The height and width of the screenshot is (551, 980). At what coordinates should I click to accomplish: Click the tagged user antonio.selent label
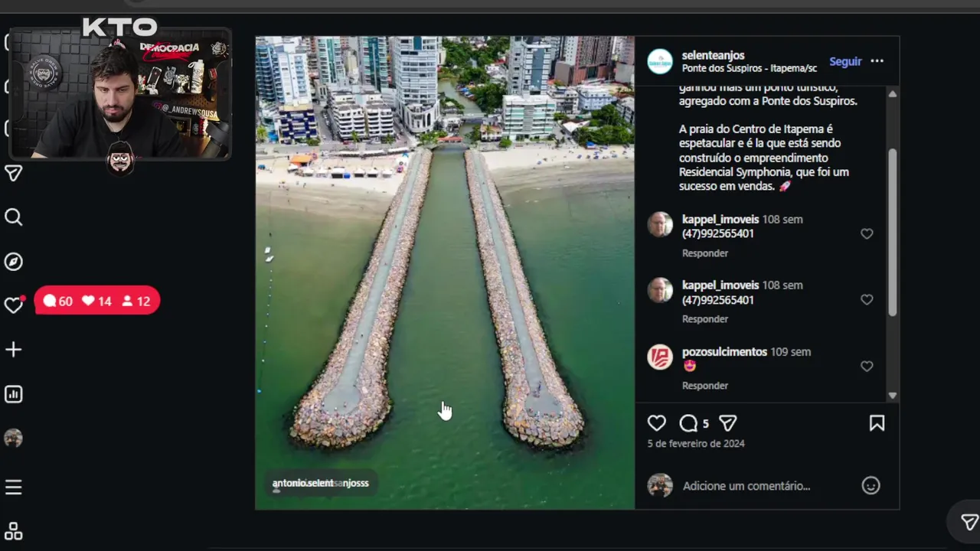[x=321, y=483]
